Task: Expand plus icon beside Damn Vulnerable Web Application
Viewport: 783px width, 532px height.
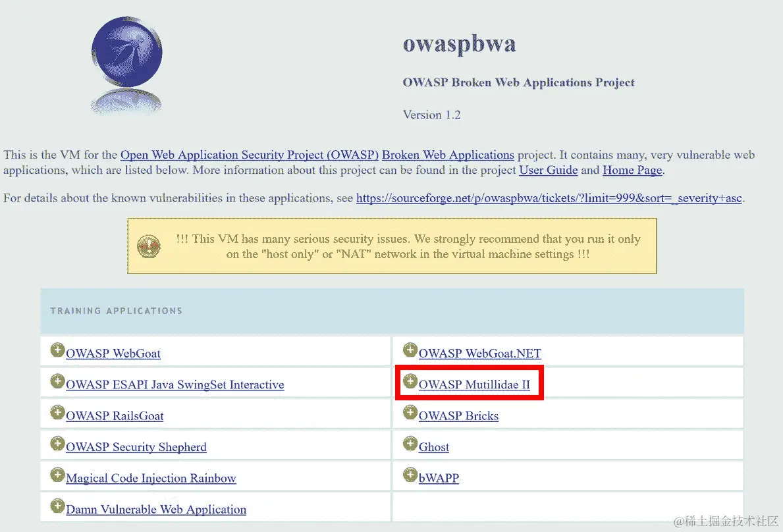Action: tap(57, 506)
